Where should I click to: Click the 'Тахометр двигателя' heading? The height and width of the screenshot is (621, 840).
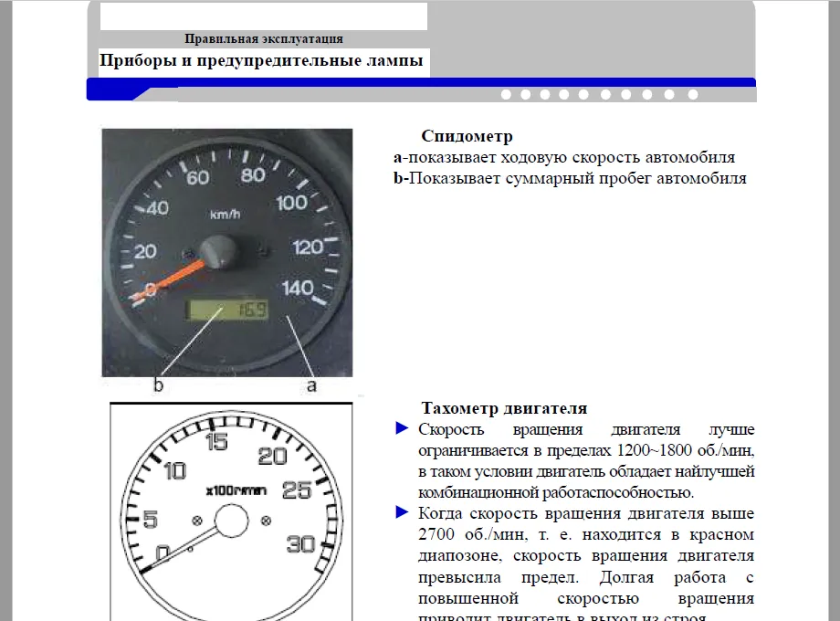click(x=504, y=408)
